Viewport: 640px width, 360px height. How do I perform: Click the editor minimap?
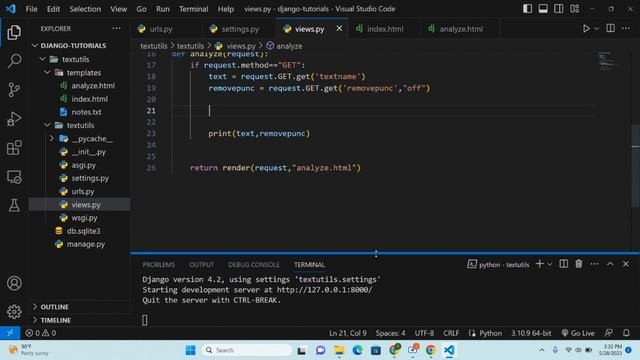[x=607, y=61]
